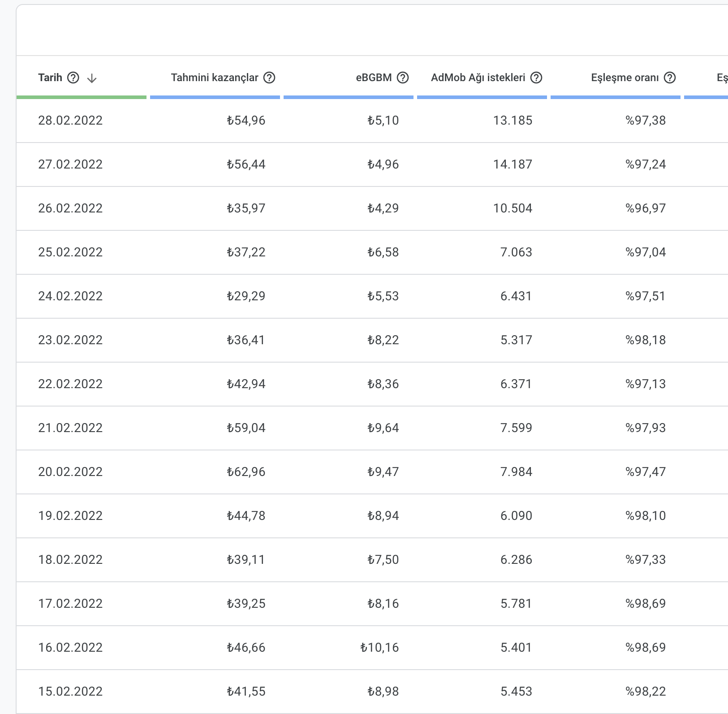The height and width of the screenshot is (714, 728).
Task: Select the date 28.02.2022
Action: coord(70,121)
